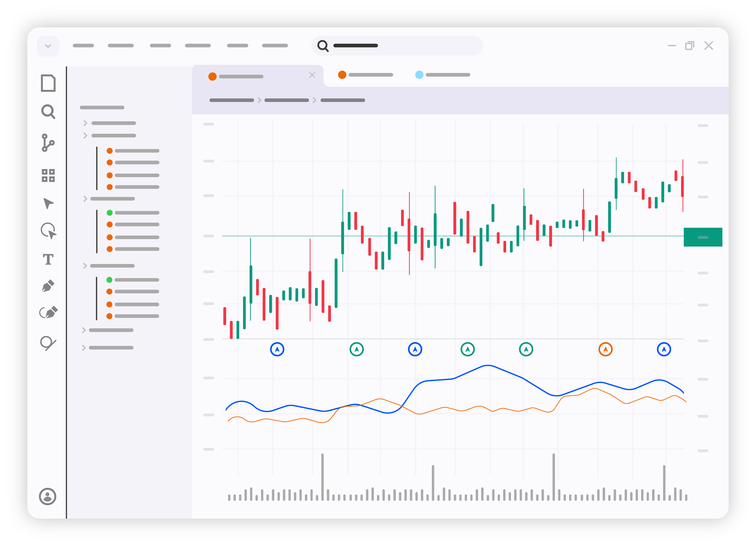756x546 pixels.
Task: Expand the first collapsed tree chevron
Action: pyautogui.click(x=85, y=123)
